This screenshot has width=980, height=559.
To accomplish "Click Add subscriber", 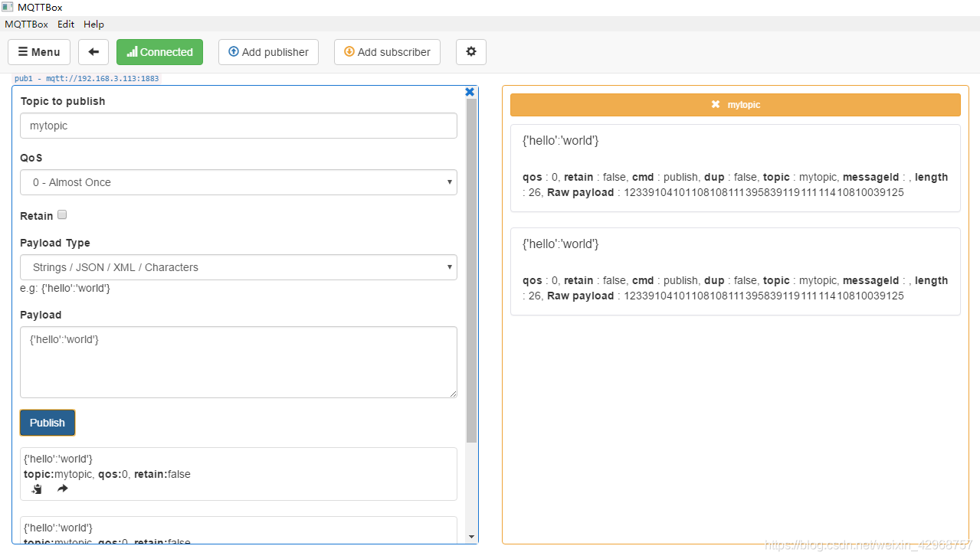I will [387, 52].
